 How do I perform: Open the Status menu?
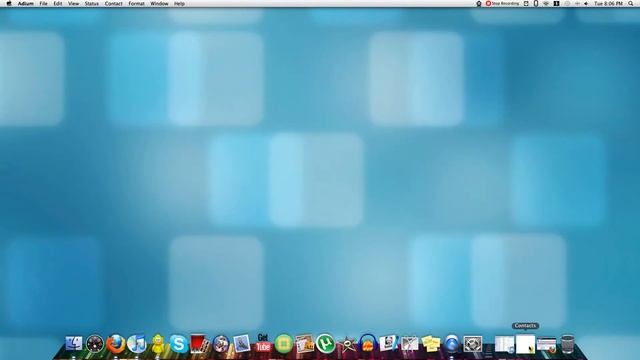(x=91, y=4)
